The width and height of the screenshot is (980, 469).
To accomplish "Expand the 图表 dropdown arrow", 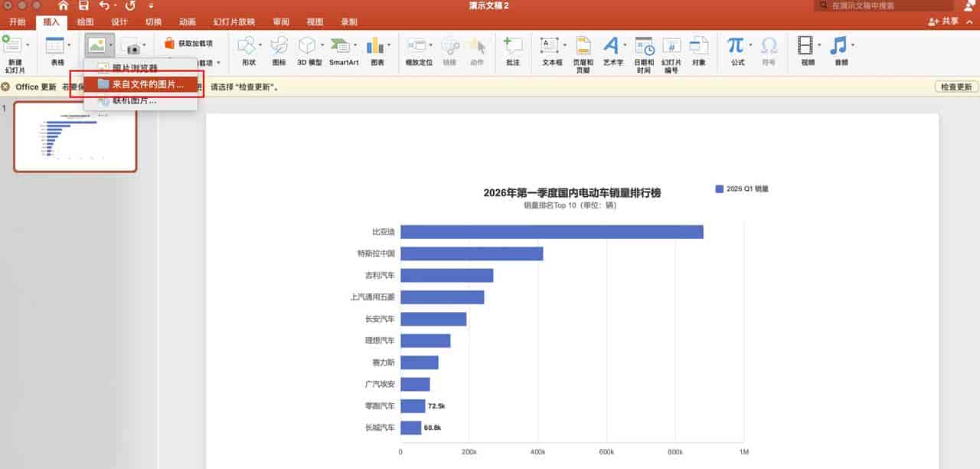I will (x=388, y=45).
